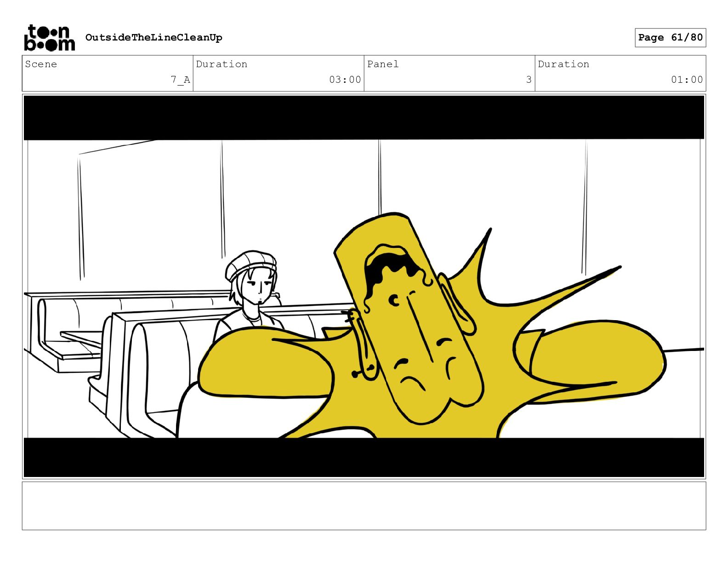The width and height of the screenshot is (728, 563).
Task: Click the storyboard panel drawing
Action: pyautogui.click(x=364, y=286)
